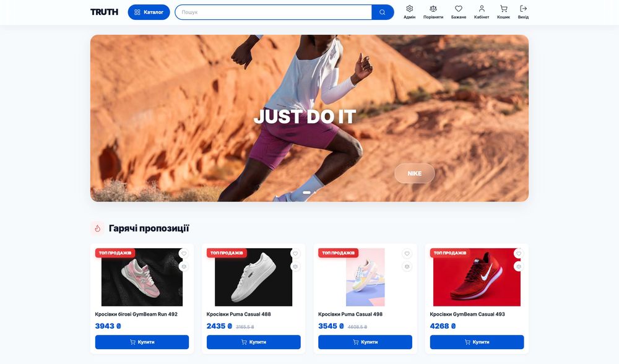This screenshot has height=364, width=619.
Task: Open GymBeam Casual 493 product image
Action: tap(477, 277)
